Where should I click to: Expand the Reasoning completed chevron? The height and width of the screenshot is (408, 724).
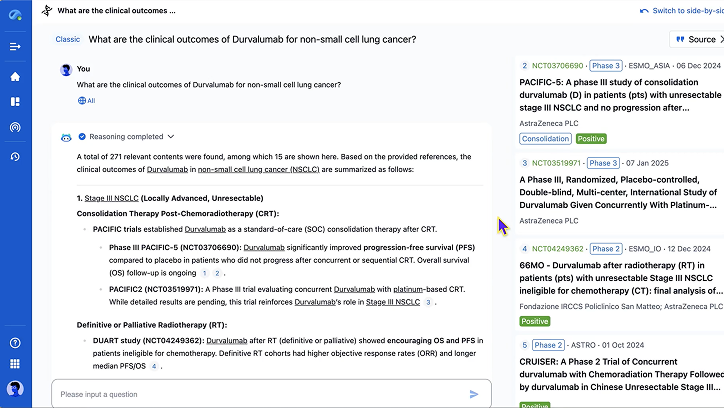point(171,137)
